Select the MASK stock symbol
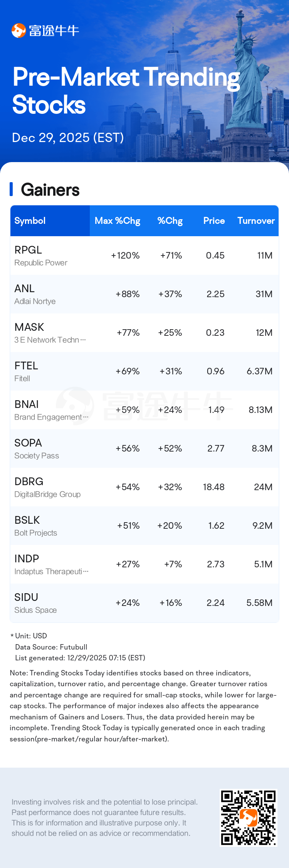This screenshot has height=868, width=289. tap(29, 327)
